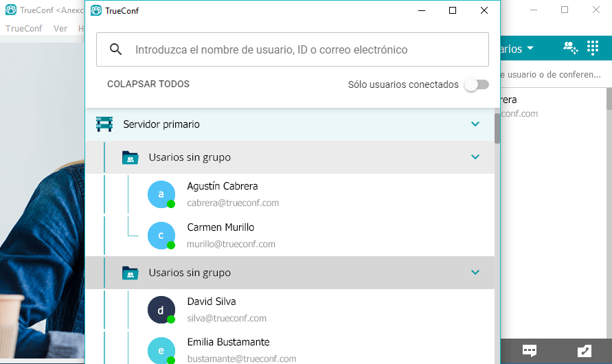This screenshot has width=612, height=364.
Task: Collapse the Servidor primario section
Action: (x=475, y=124)
